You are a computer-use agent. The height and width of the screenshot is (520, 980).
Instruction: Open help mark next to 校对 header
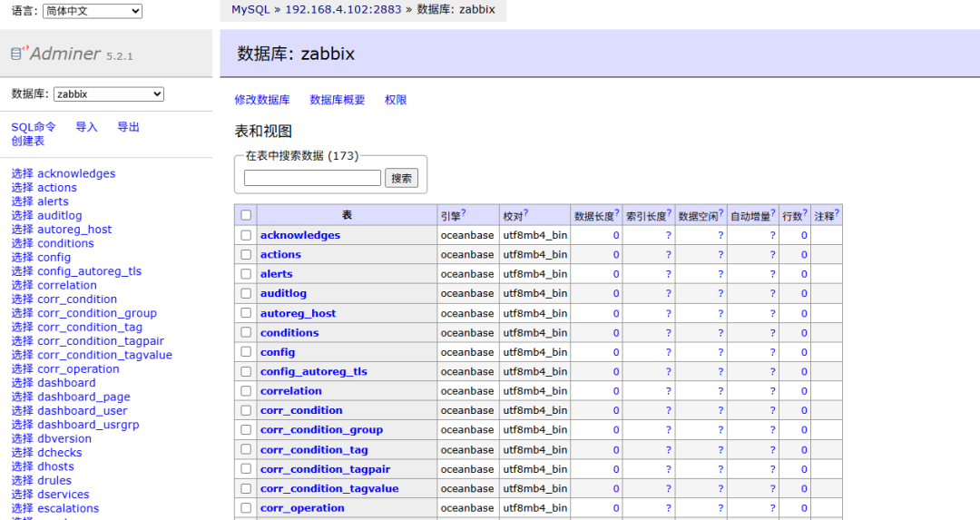[525, 212]
